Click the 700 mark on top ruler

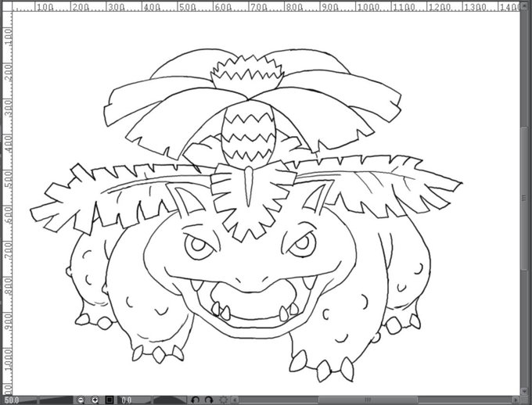pyautogui.click(x=258, y=7)
